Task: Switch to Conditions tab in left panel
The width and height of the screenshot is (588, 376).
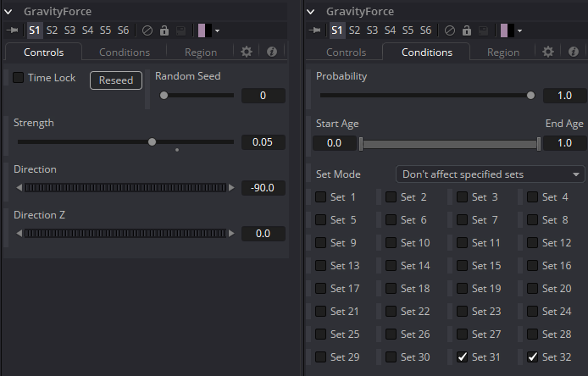Action: (x=125, y=53)
